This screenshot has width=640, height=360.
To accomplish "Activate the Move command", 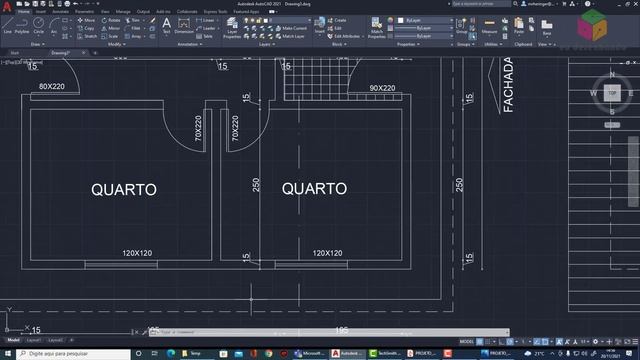I will click(x=86, y=20).
